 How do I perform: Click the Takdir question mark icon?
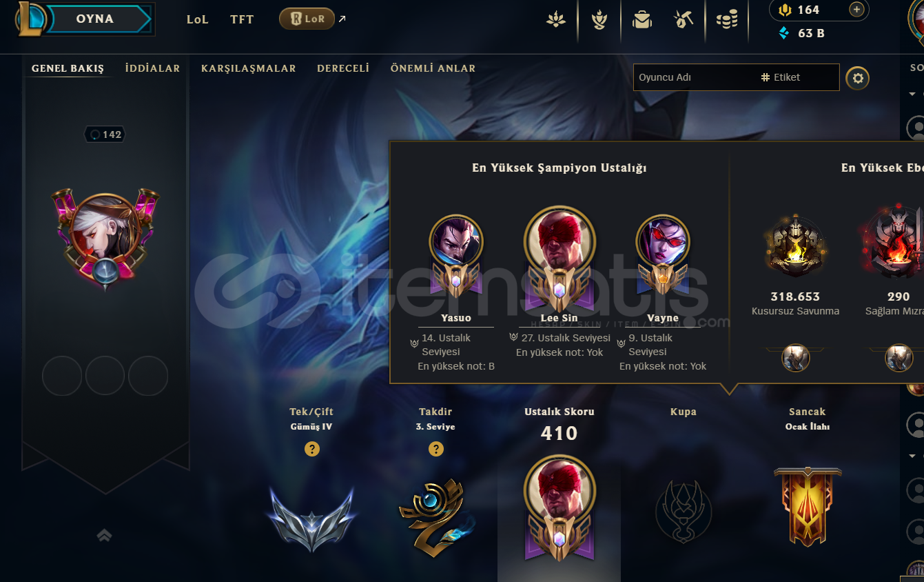[436, 449]
